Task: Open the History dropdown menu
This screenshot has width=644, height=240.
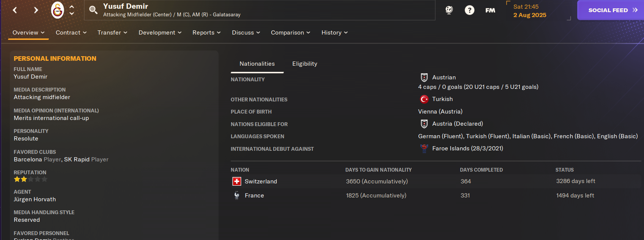Action: coord(335,33)
